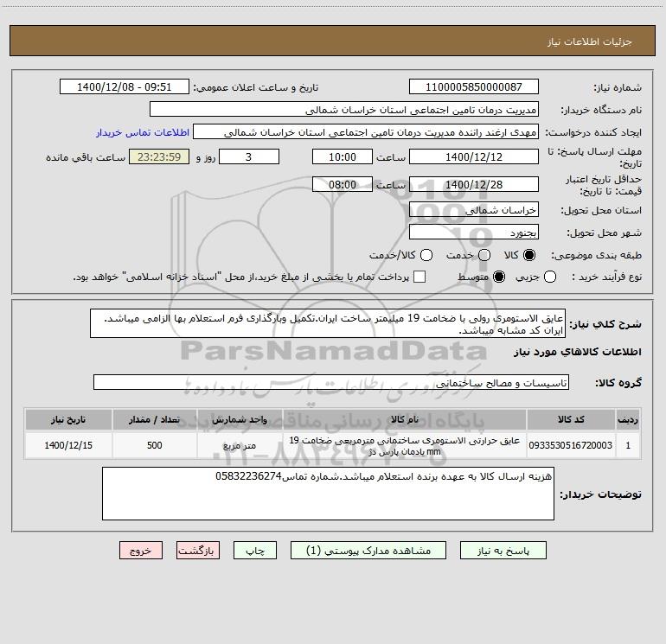The width and height of the screenshot is (666, 644).
Task: Click the شرح کلی نیاز description box
Action: [328, 323]
